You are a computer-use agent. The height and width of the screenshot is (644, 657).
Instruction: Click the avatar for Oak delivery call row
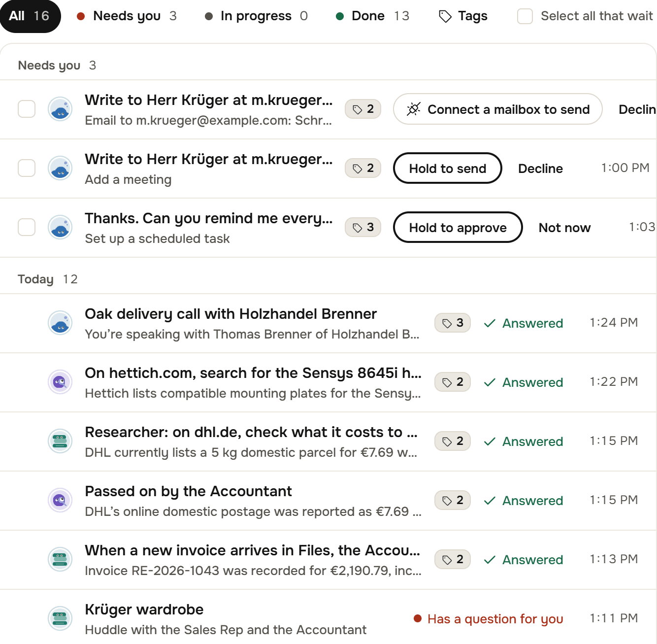point(60,323)
